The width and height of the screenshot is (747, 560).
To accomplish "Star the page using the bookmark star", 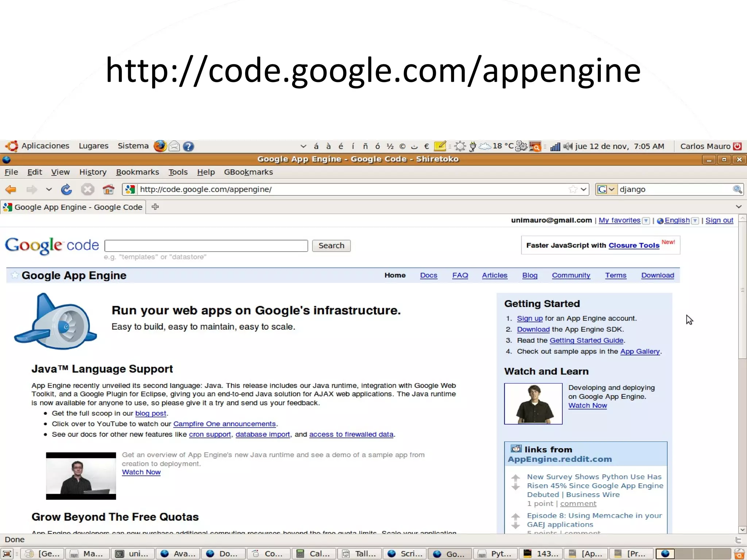I will coord(573,189).
